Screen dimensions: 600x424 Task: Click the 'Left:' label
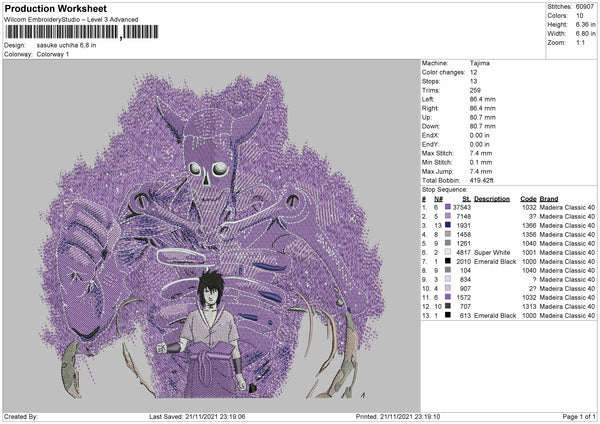[x=428, y=99]
